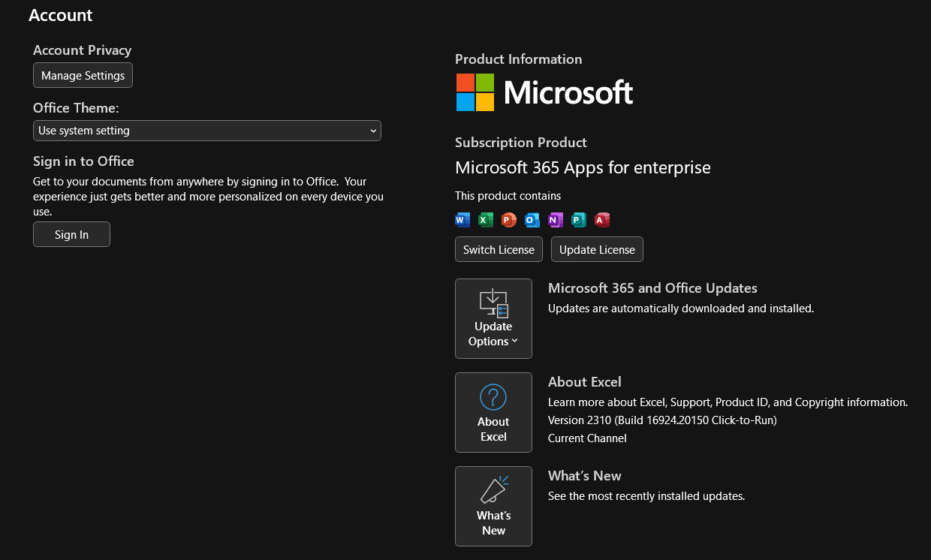Open the About Excel dialog
The height and width of the screenshot is (560, 931).
493,413
